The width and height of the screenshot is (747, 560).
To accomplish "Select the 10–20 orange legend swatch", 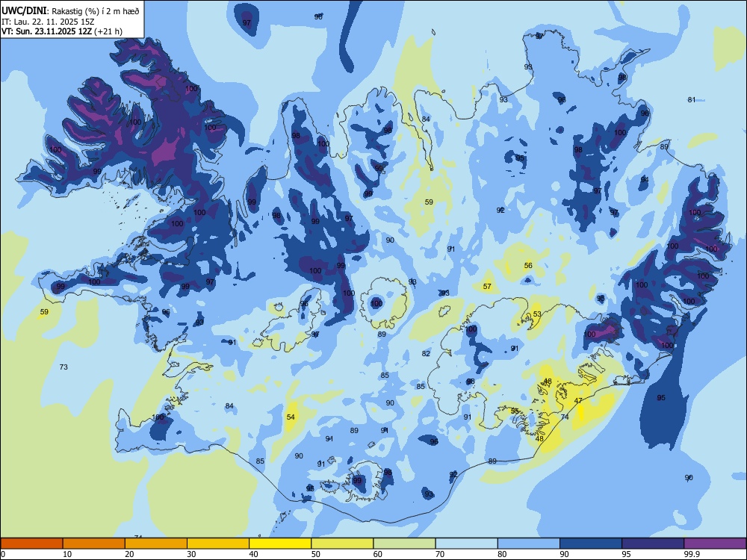I will (94, 544).
